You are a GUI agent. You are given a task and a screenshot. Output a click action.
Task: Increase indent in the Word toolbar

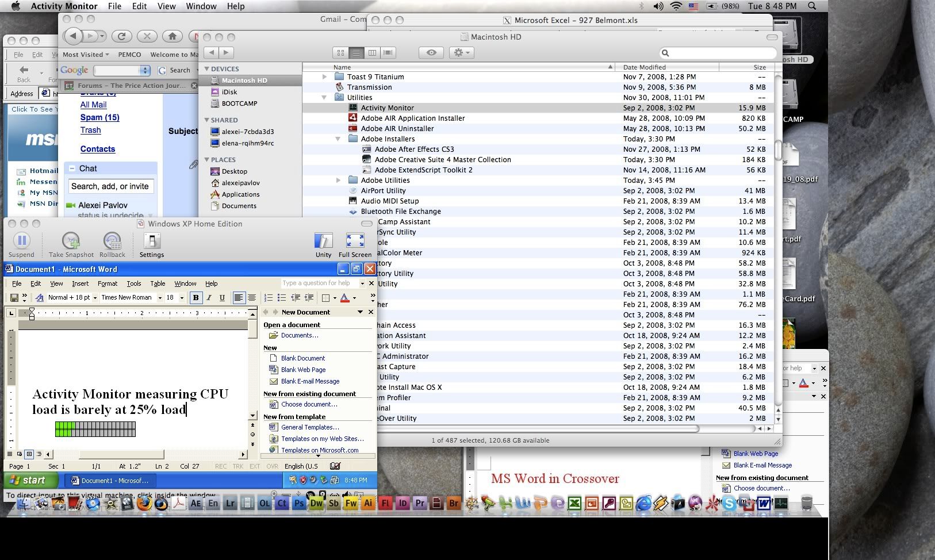[x=309, y=297]
